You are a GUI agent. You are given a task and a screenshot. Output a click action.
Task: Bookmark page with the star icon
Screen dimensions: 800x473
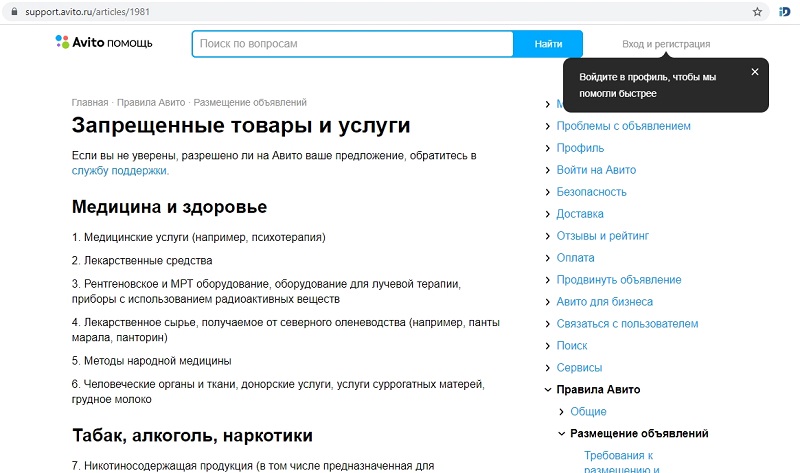tap(757, 12)
